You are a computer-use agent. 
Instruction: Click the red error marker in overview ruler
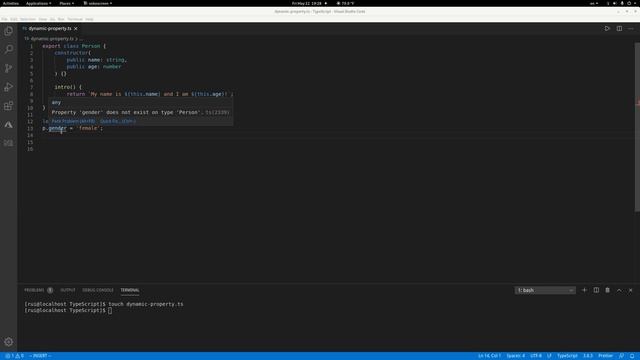(x=637, y=102)
